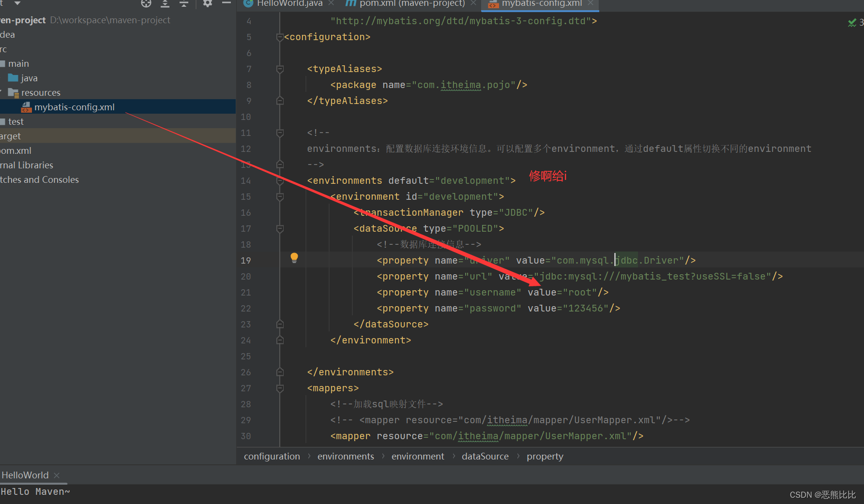Select the java folder in project tree

pos(29,78)
